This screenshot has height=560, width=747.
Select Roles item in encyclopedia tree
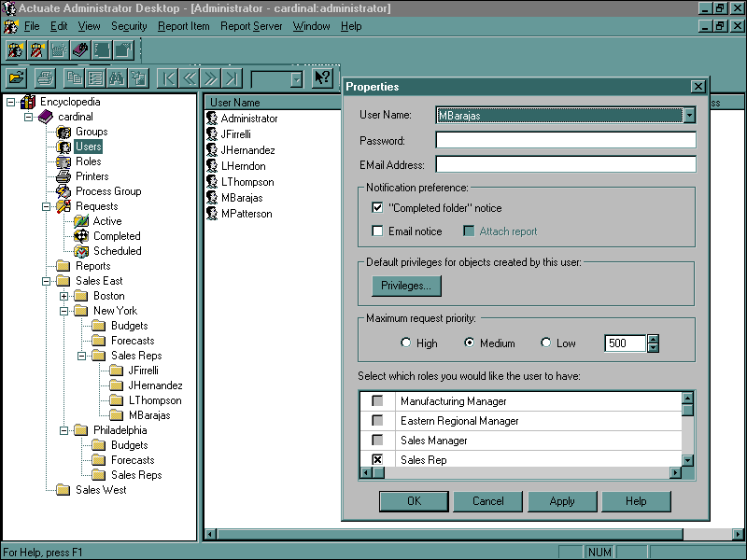coord(88,161)
